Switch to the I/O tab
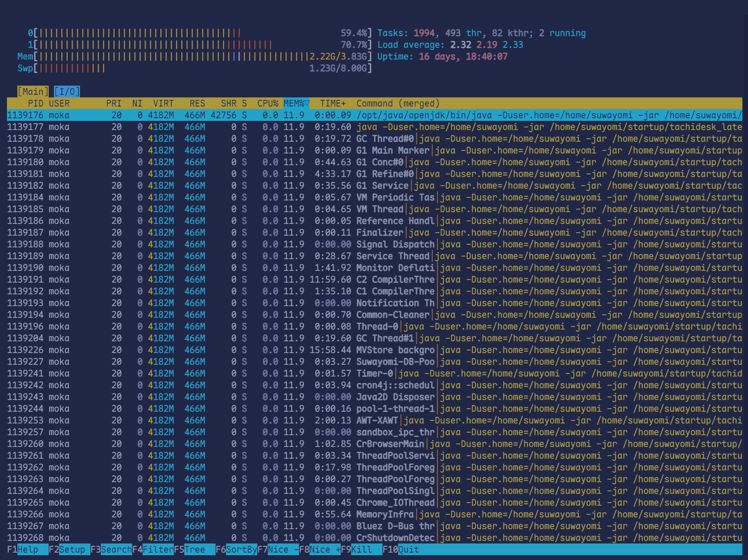This screenshot has height=560, width=748. [x=67, y=92]
